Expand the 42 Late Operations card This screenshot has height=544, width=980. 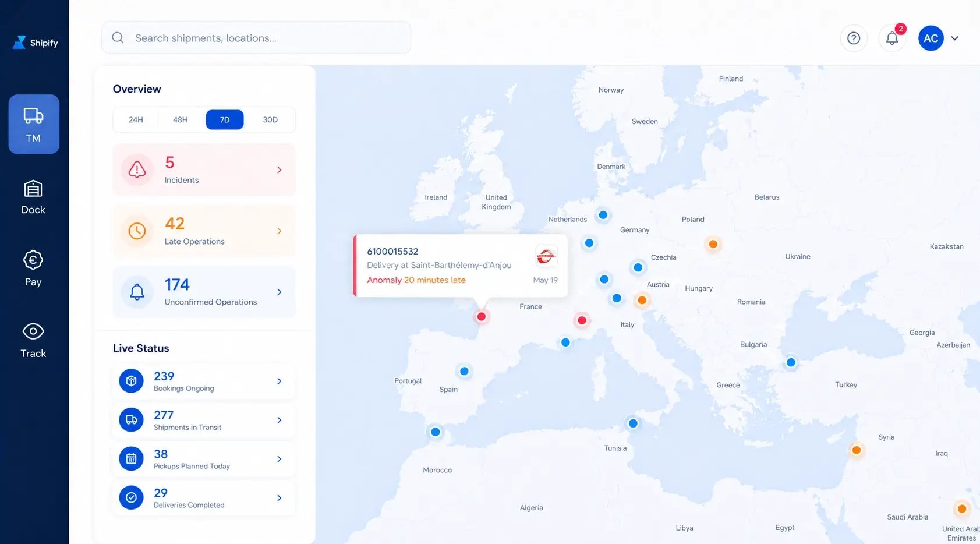tap(204, 231)
